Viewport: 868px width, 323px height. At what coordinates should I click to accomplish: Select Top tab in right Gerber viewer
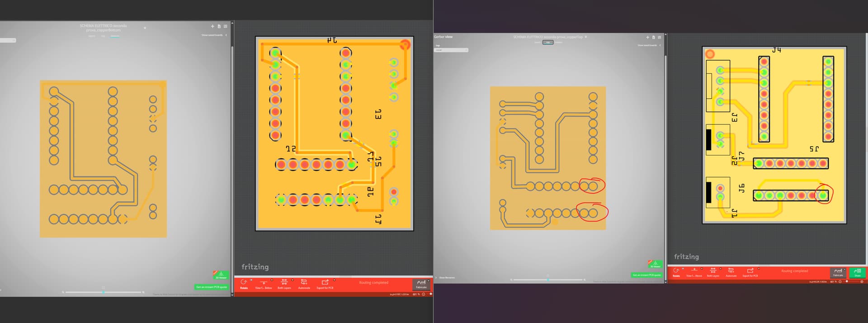click(548, 43)
